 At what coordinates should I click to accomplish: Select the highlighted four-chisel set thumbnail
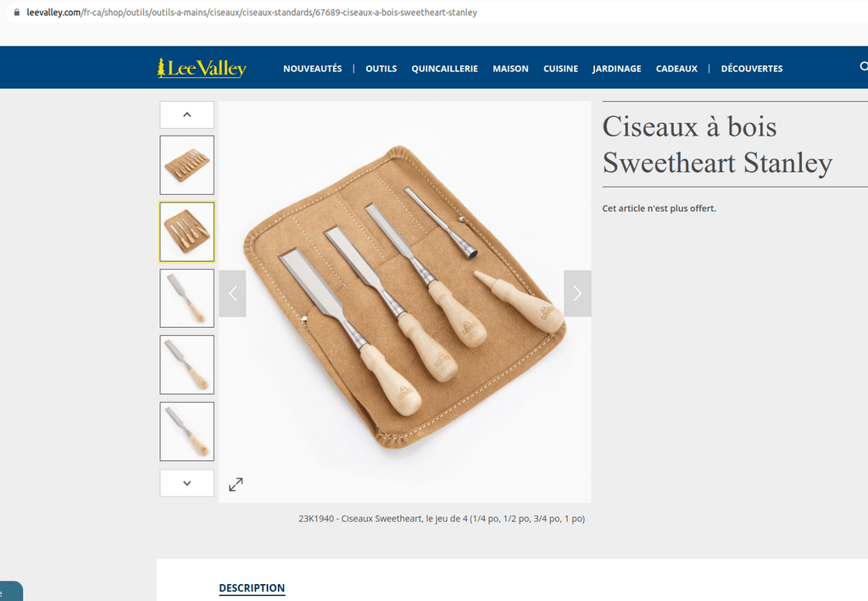(x=187, y=232)
